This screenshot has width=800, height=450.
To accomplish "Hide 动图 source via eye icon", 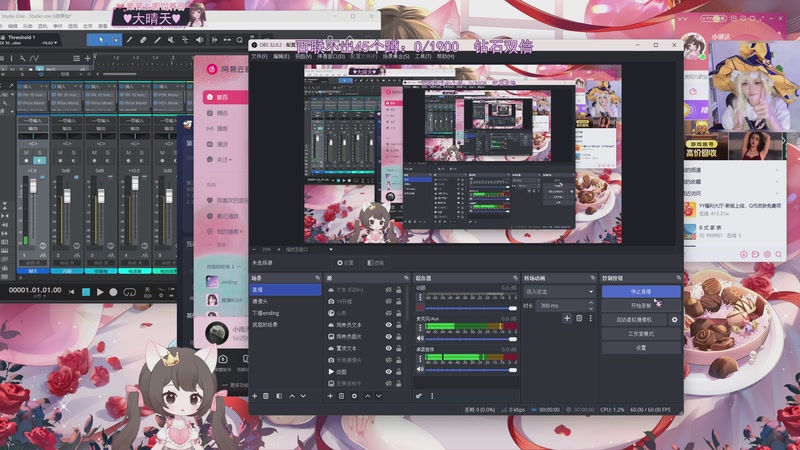I will (x=388, y=372).
